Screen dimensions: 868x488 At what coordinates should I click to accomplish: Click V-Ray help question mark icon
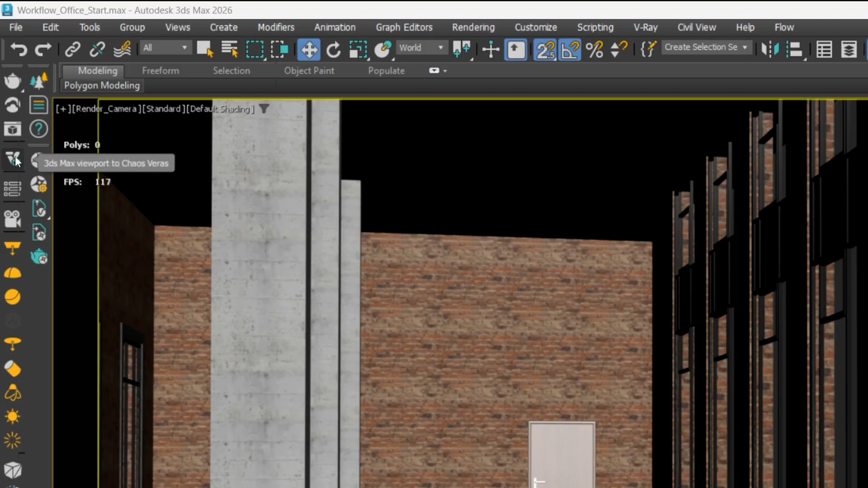pos(39,129)
